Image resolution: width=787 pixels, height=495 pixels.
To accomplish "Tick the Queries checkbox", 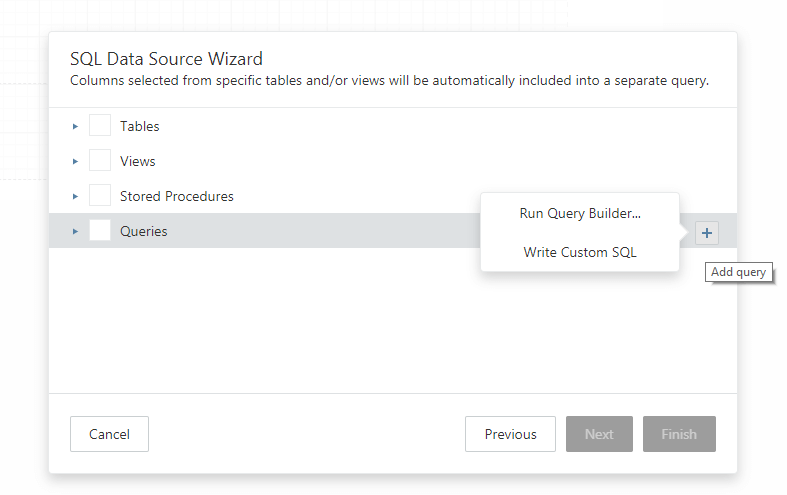I will pos(100,231).
